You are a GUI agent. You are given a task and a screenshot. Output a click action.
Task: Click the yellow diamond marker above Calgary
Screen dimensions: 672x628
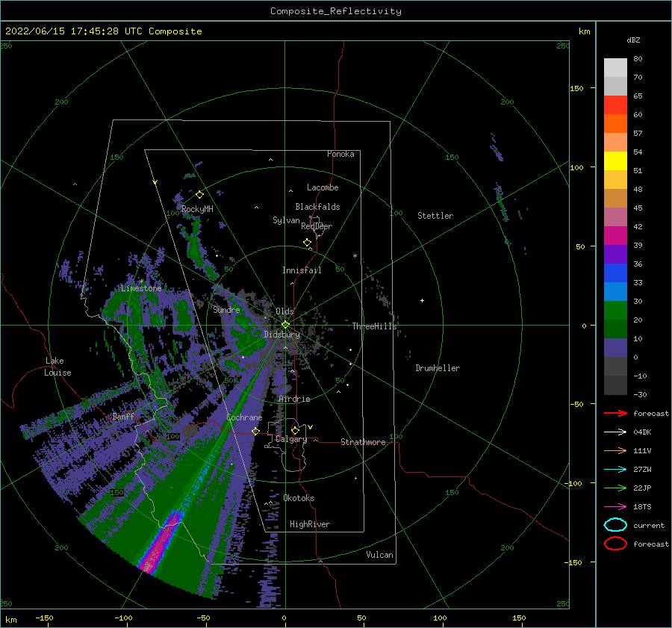[295, 430]
